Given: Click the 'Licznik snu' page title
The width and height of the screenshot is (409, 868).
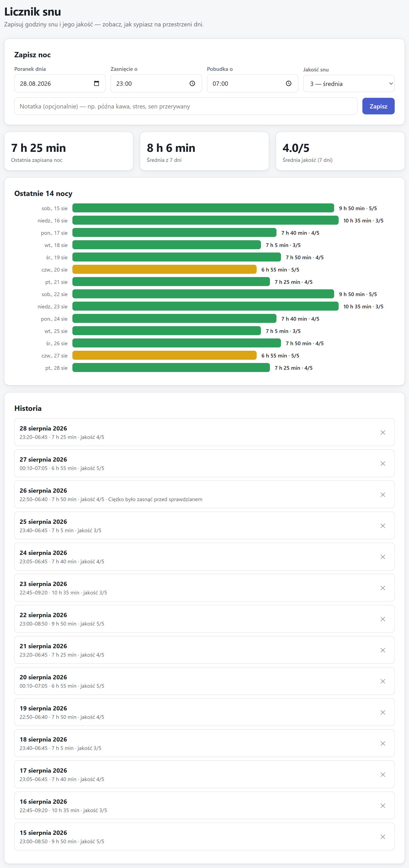Looking at the screenshot, I should pos(33,12).
